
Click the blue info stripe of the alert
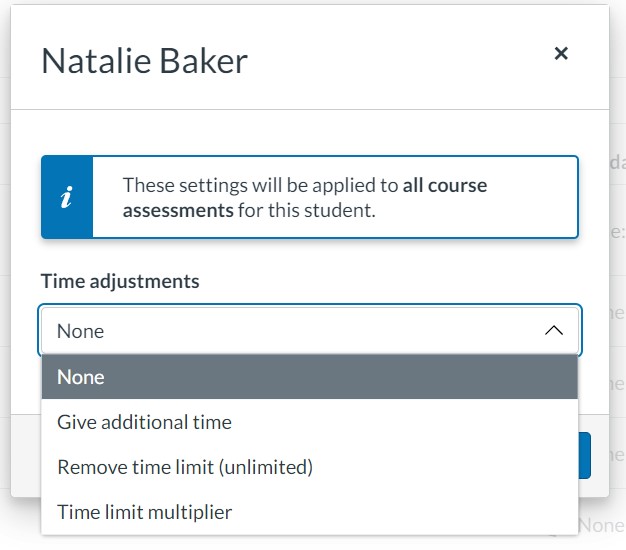click(67, 197)
